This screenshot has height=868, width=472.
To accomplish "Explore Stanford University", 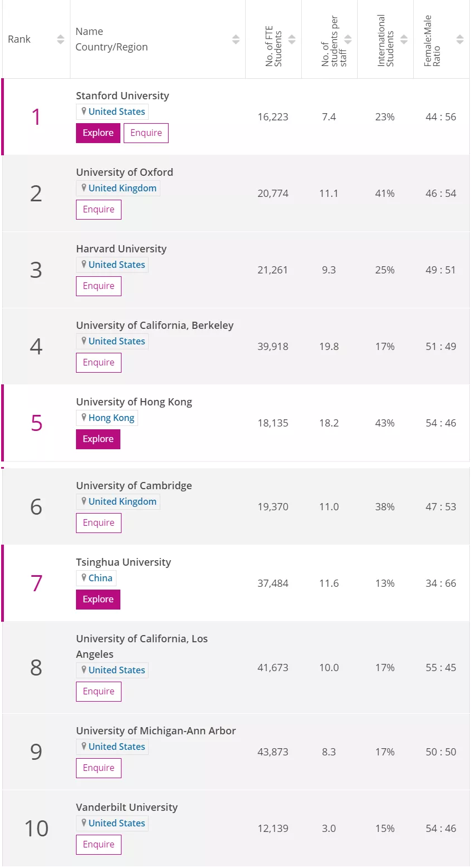I will click(98, 133).
